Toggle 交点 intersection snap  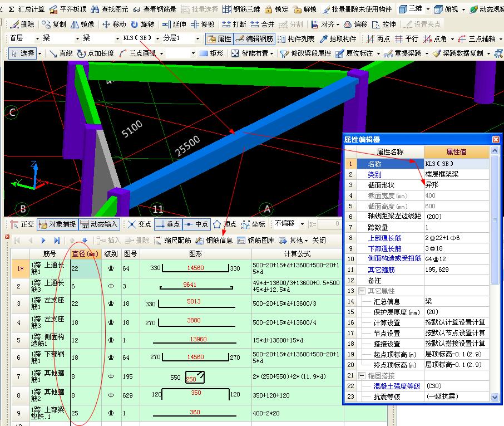tap(140, 224)
